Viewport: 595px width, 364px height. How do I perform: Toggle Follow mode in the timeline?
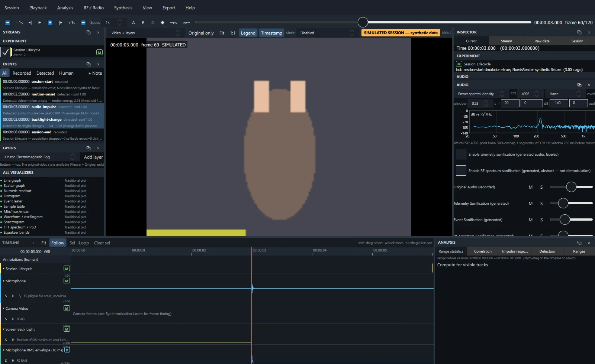[58, 243]
